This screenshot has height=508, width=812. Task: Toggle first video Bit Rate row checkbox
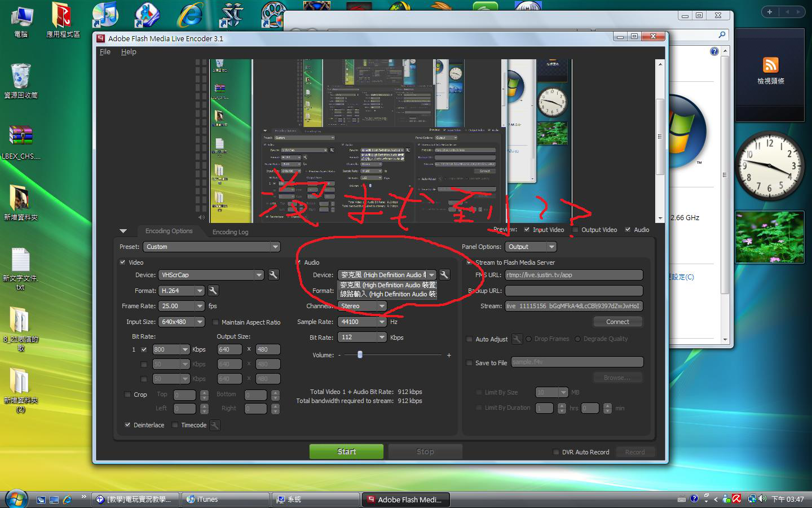click(x=144, y=349)
